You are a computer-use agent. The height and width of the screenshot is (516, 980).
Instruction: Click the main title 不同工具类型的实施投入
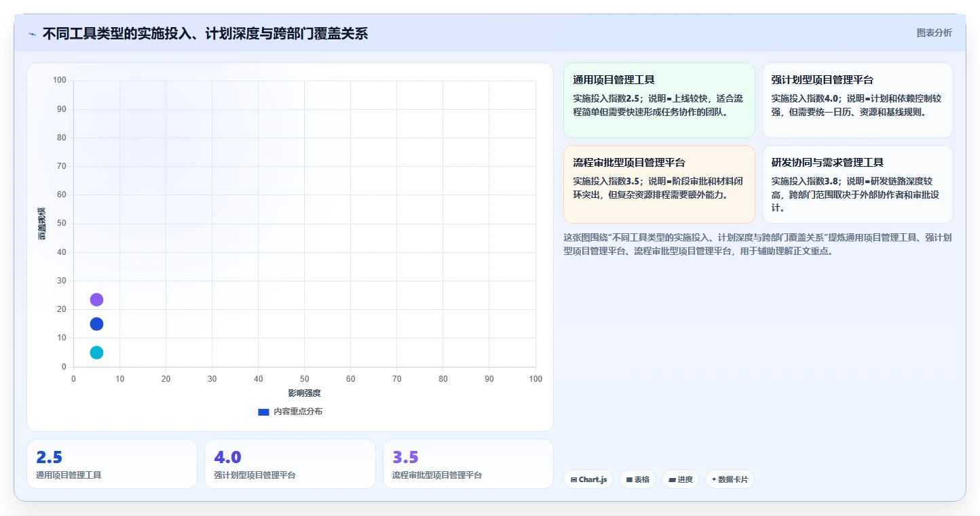point(205,33)
